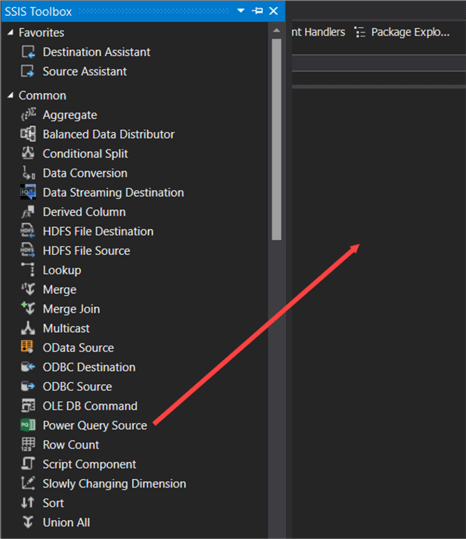This screenshot has width=466, height=539.
Task: Click the Common section heading
Action: (42, 95)
